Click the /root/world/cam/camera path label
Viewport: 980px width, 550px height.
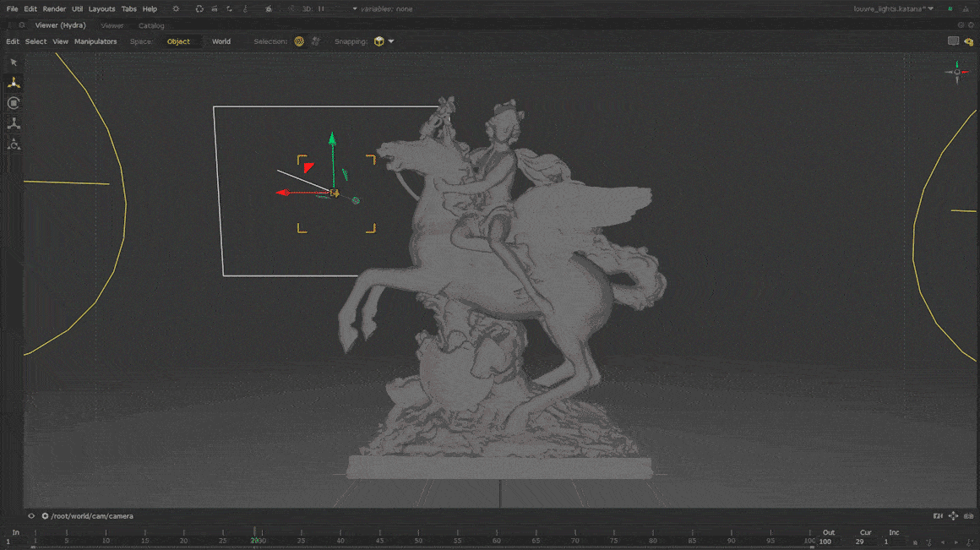[x=92, y=516]
